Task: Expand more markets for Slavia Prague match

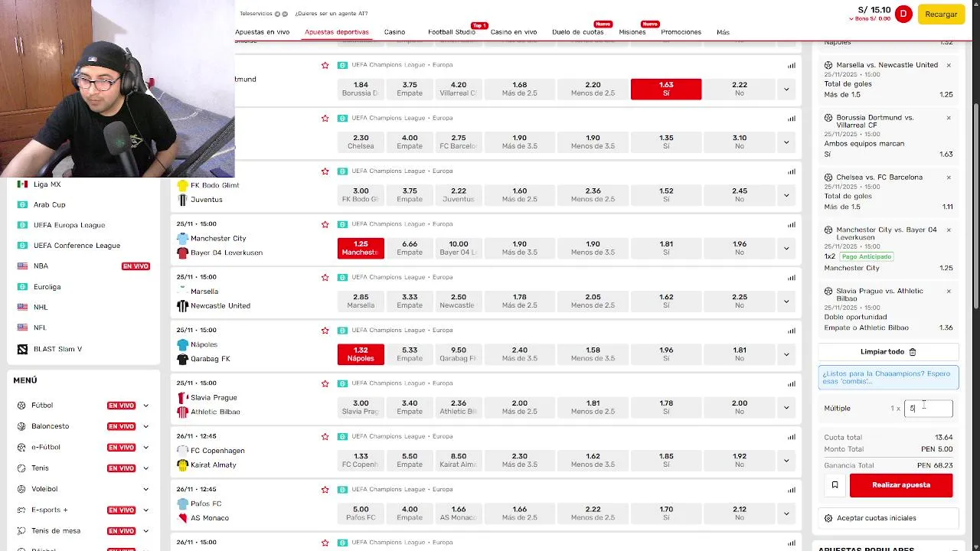Action: pos(786,407)
